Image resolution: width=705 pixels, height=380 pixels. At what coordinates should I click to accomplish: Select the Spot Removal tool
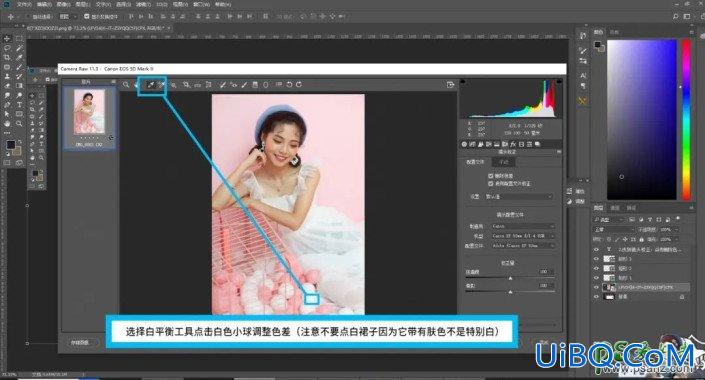click(223, 85)
